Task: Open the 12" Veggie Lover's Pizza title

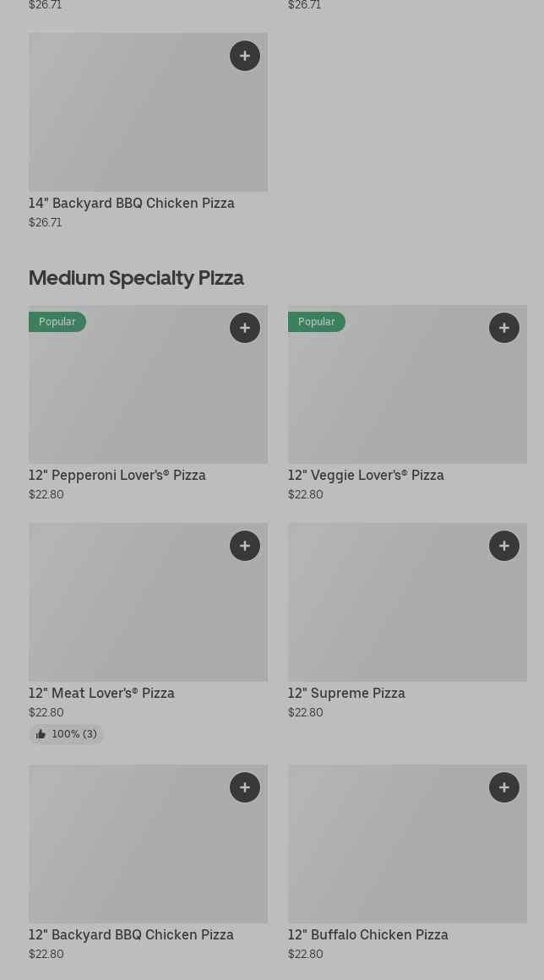Action: click(366, 475)
